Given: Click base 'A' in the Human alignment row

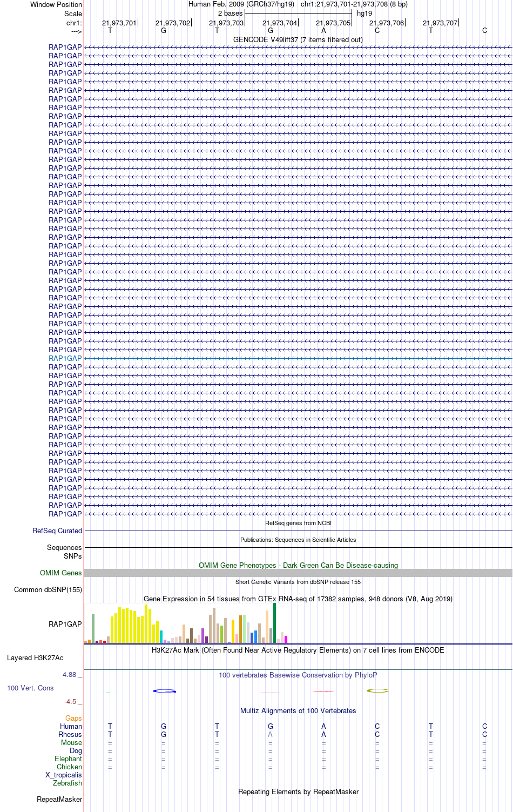Looking at the screenshot, I should coord(324,727).
